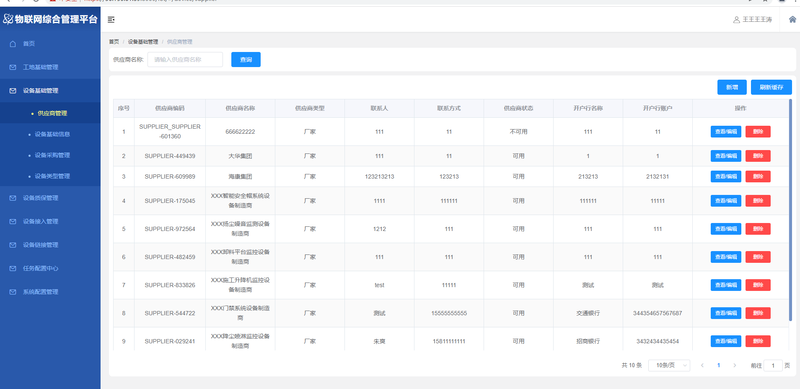Open the user profile icon beside 王王王王涛
The image size is (800, 389).
click(x=736, y=20)
